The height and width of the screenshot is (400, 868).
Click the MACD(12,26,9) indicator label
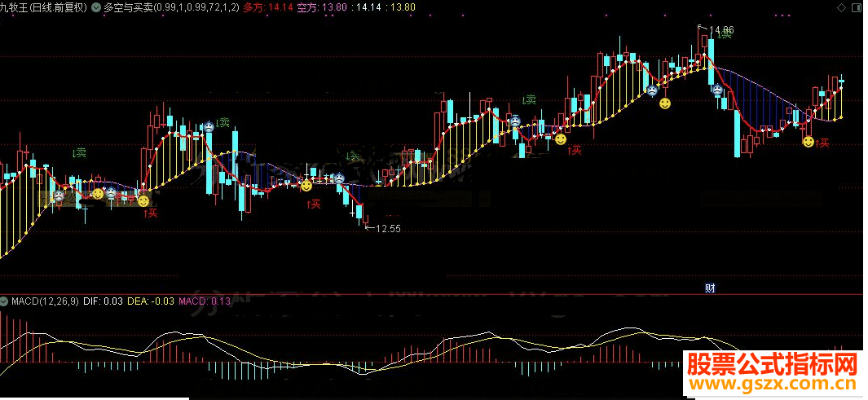click(46, 301)
